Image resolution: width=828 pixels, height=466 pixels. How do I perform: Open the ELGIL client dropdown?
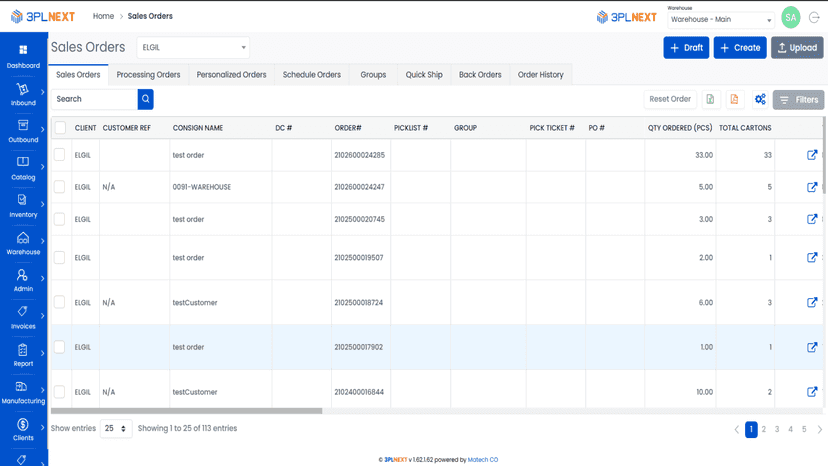193,48
